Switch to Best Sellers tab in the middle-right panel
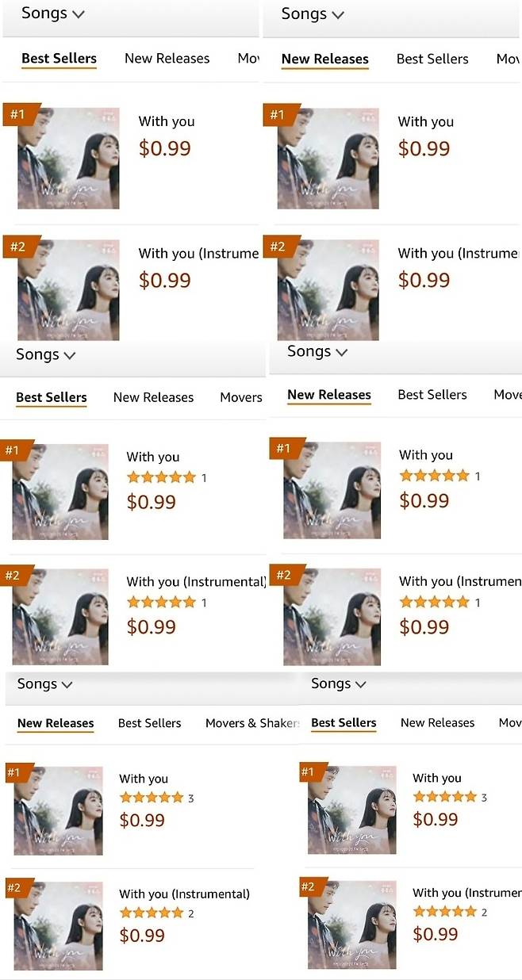522x980 pixels. click(432, 395)
